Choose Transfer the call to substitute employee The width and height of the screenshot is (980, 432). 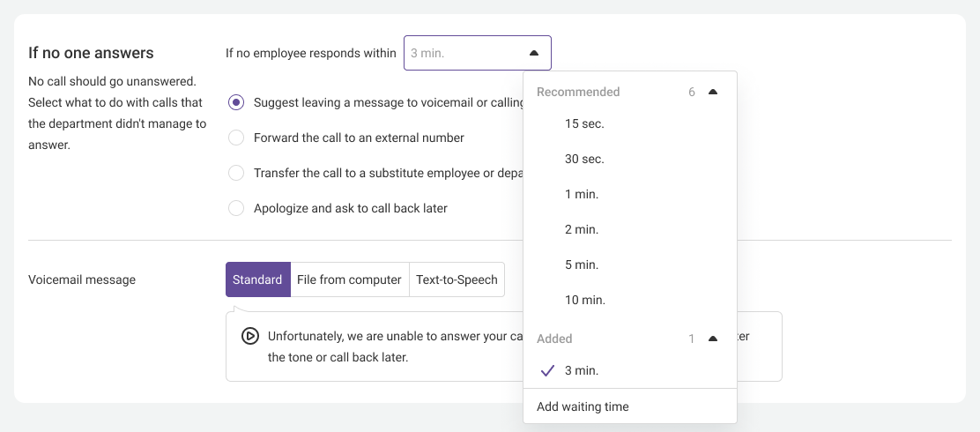pos(236,173)
